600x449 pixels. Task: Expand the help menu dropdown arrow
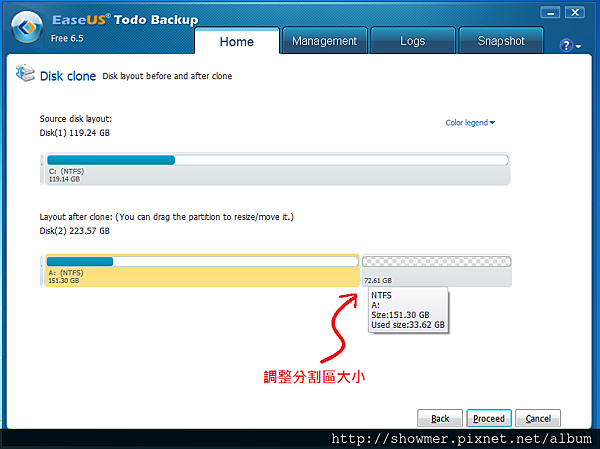578,47
